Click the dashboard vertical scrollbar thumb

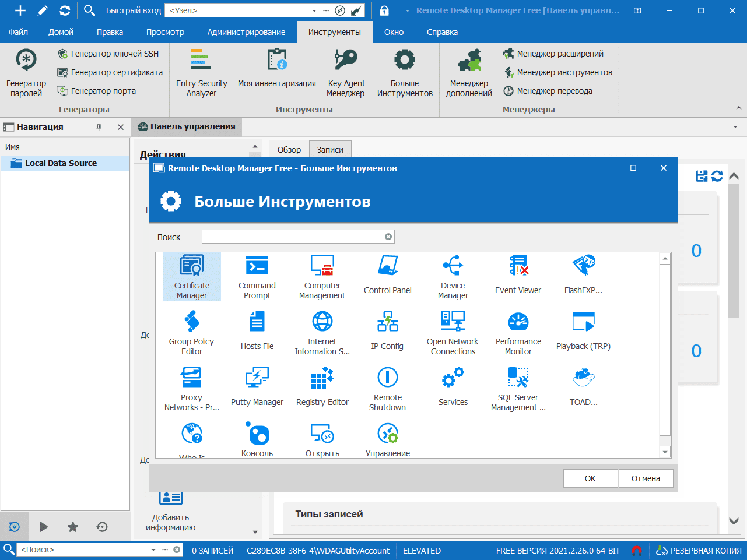pos(734,251)
